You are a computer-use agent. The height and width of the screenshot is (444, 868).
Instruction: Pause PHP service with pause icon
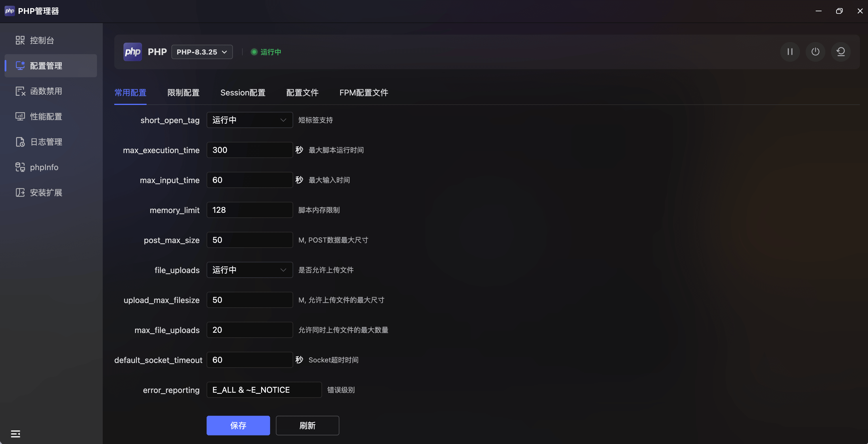tap(790, 52)
